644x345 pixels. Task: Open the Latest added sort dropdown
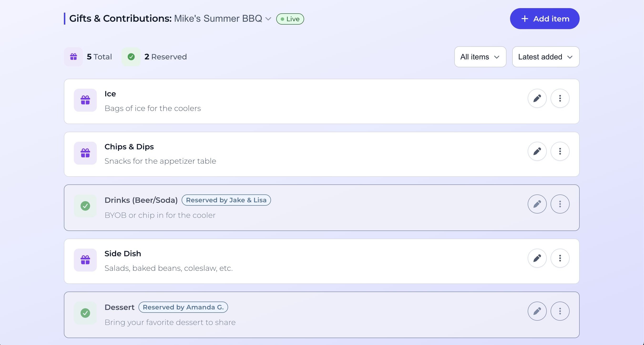(546, 57)
